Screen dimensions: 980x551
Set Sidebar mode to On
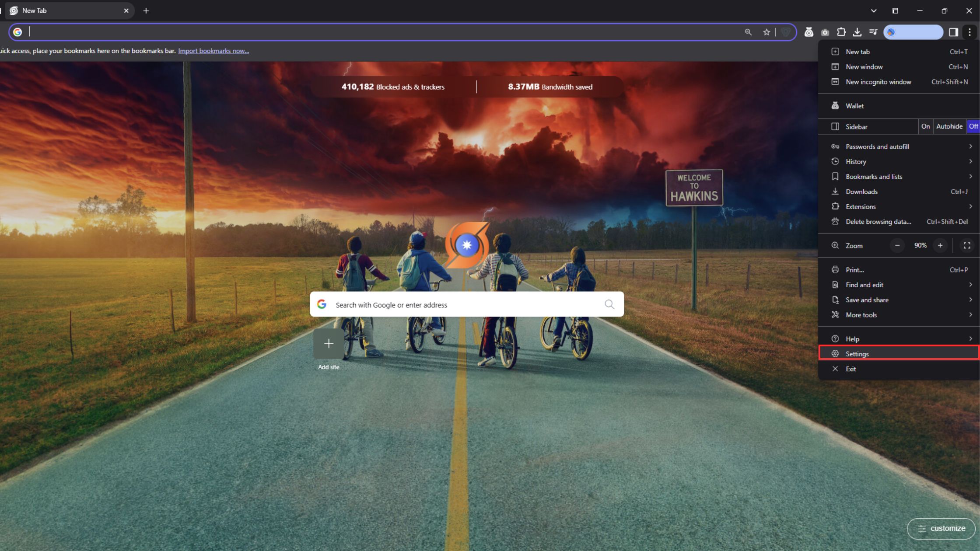[925, 126]
